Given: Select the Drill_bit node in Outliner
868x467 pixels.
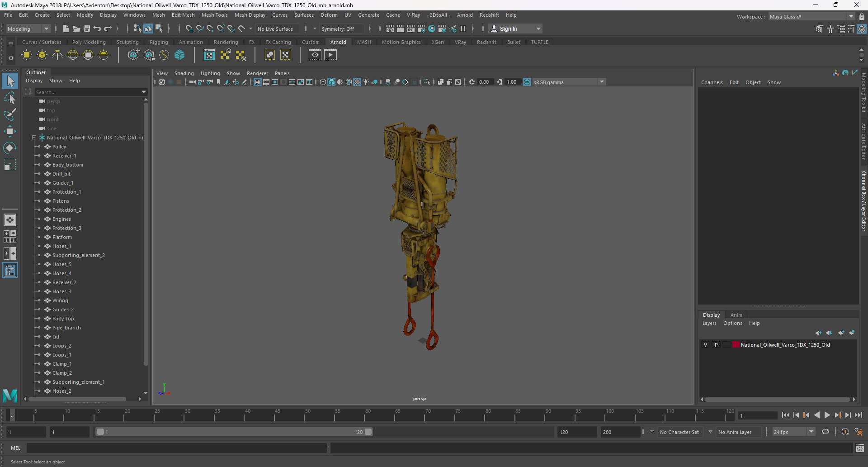Looking at the screenshot, I should click(61, 174).
